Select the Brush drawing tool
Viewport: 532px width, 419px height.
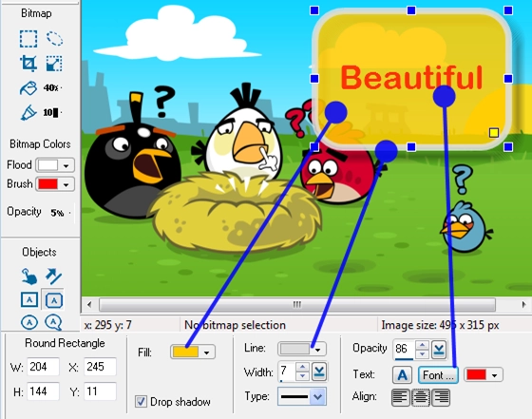point(28,113)
